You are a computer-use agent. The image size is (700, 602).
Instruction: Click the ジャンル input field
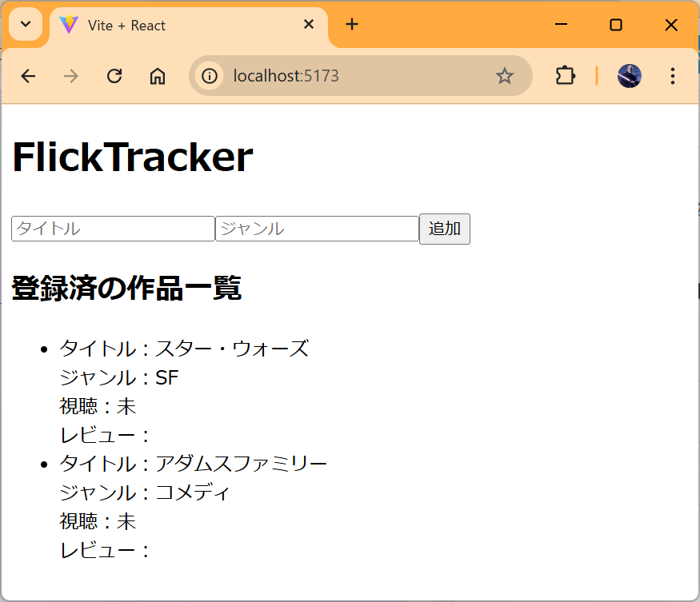[x=317, y=229]
